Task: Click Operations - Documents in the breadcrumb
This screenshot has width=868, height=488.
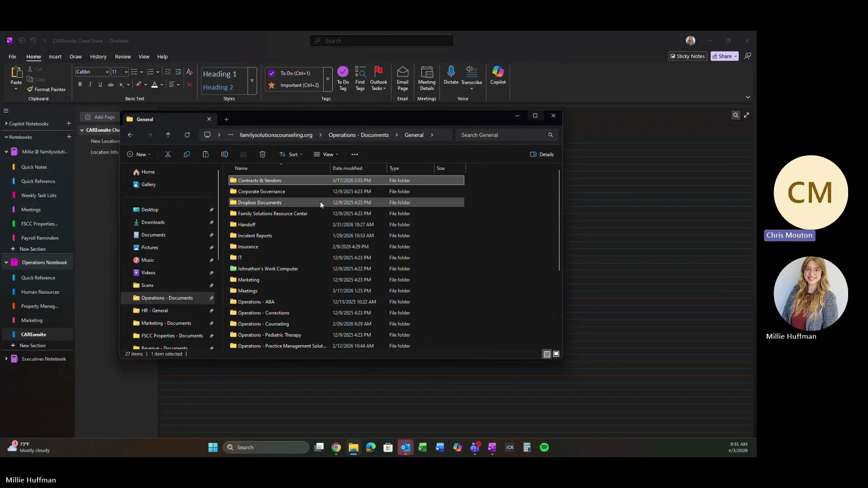Action: pos(359,135)
